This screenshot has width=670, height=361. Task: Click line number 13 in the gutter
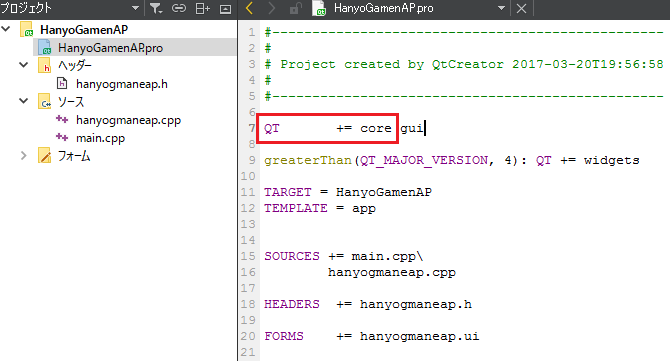[248, 224]
